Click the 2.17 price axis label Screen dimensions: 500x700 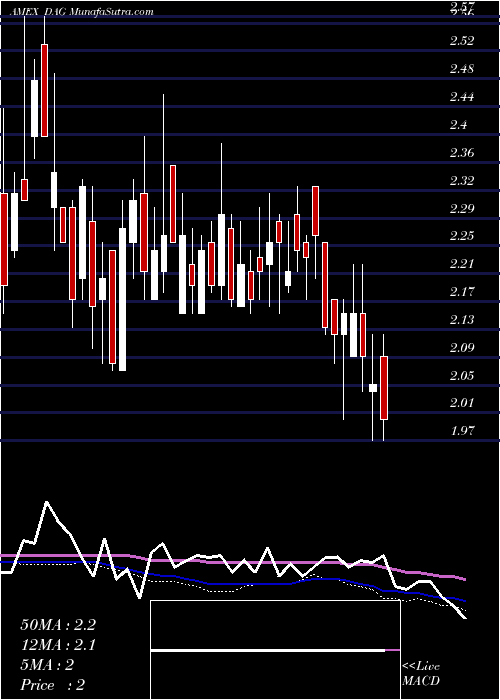click(462, 292)
